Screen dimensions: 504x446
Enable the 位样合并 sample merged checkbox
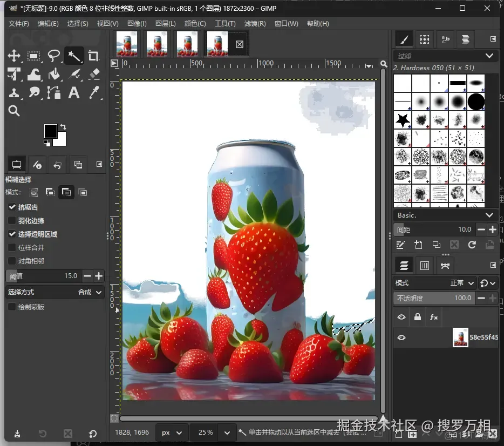[12, 248]
